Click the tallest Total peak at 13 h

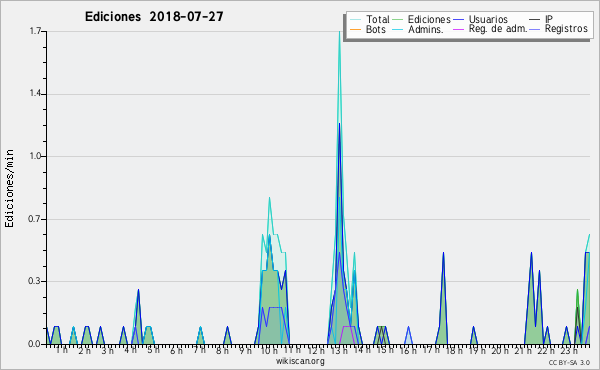point(339,32)
